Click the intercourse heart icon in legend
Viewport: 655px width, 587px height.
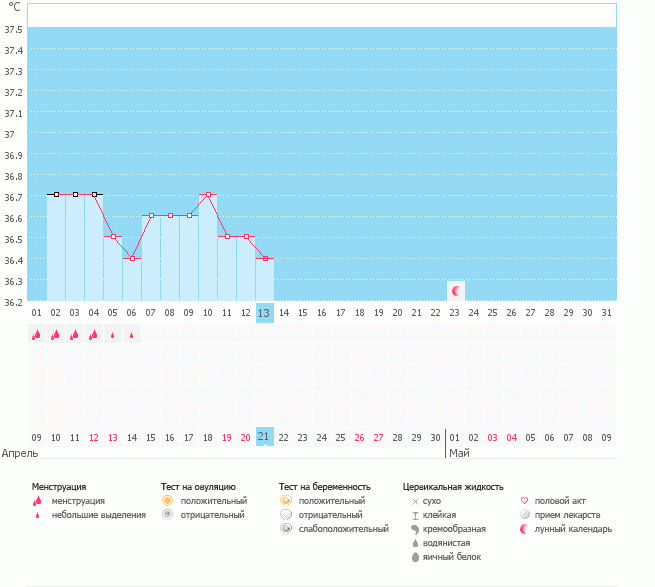pos(525,500)
